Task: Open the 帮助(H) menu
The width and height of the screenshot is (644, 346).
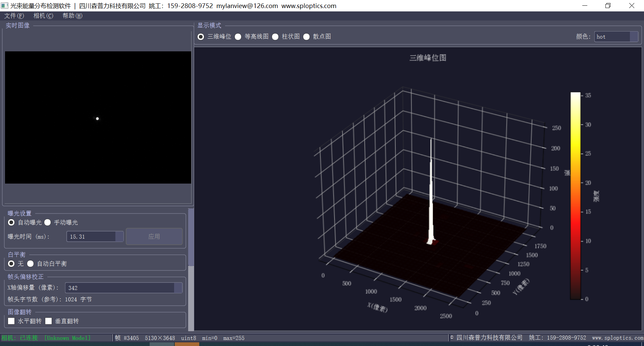Action: point(72,16)
